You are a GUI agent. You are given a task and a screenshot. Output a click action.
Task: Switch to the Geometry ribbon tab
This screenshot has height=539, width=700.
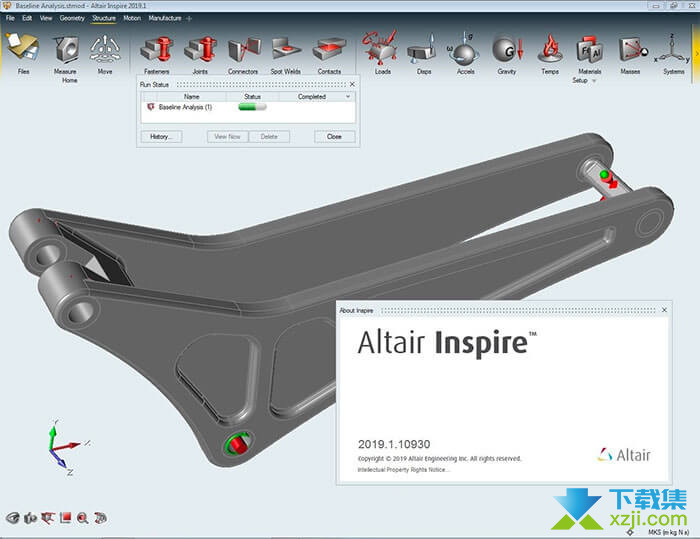click(72, 18)
